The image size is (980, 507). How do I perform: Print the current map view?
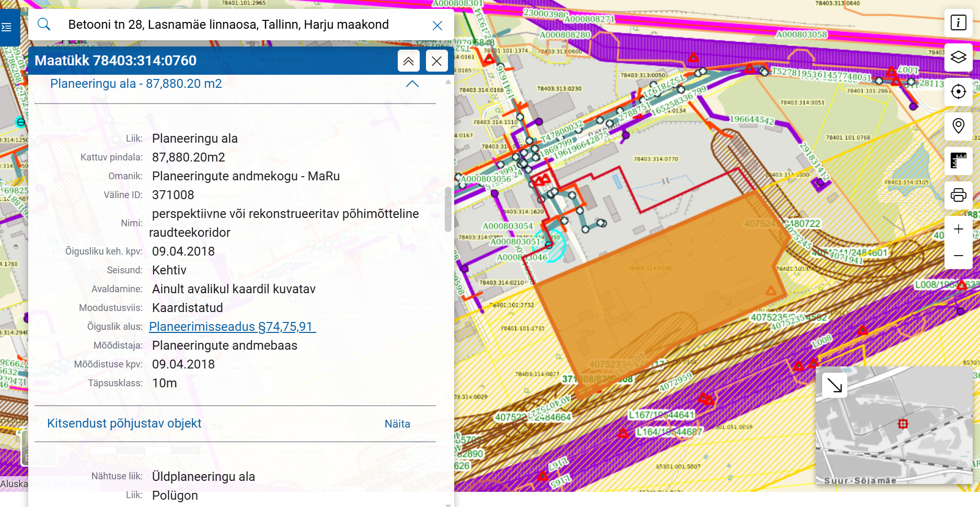point(958,195)
